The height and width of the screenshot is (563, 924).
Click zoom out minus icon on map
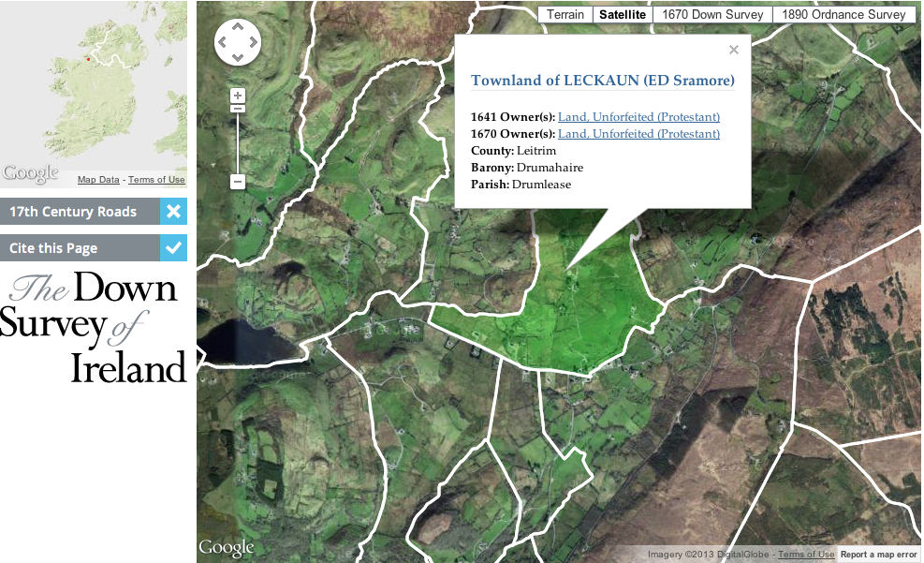pos(237,182)
